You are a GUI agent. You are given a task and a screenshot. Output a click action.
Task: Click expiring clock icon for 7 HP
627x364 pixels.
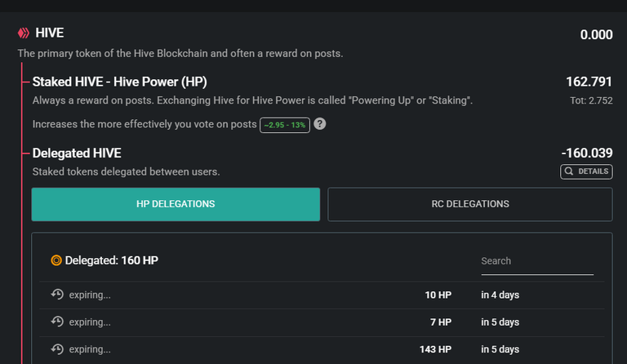(x=57, y=322)
